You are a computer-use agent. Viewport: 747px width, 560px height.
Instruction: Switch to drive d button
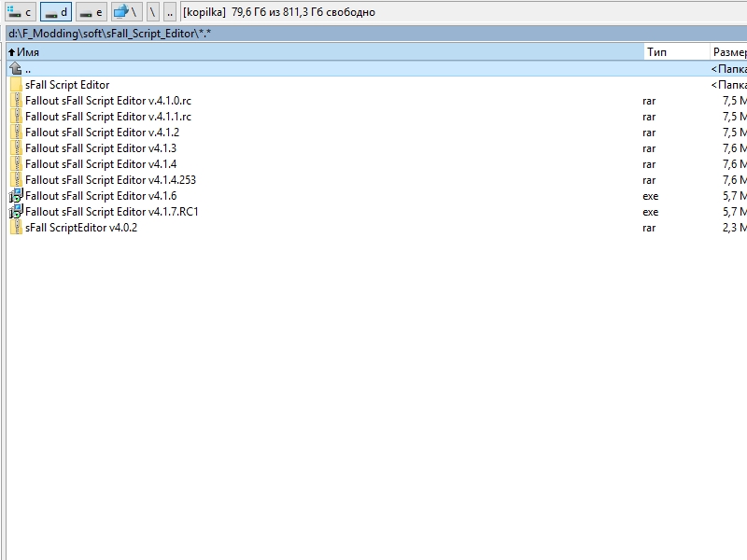click(x=56, y=12)
